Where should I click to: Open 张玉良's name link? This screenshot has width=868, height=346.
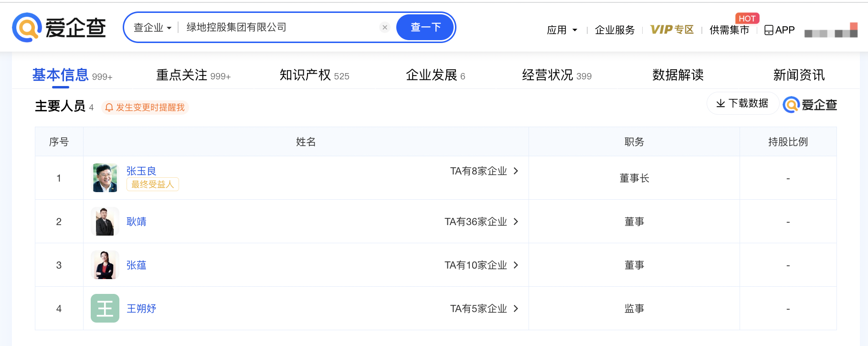click(x=141, y=171)
